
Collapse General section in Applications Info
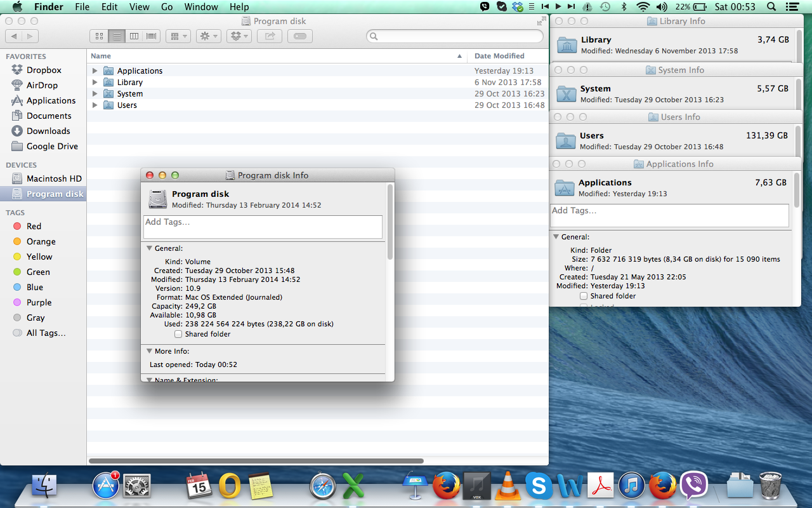click(556, 237)
